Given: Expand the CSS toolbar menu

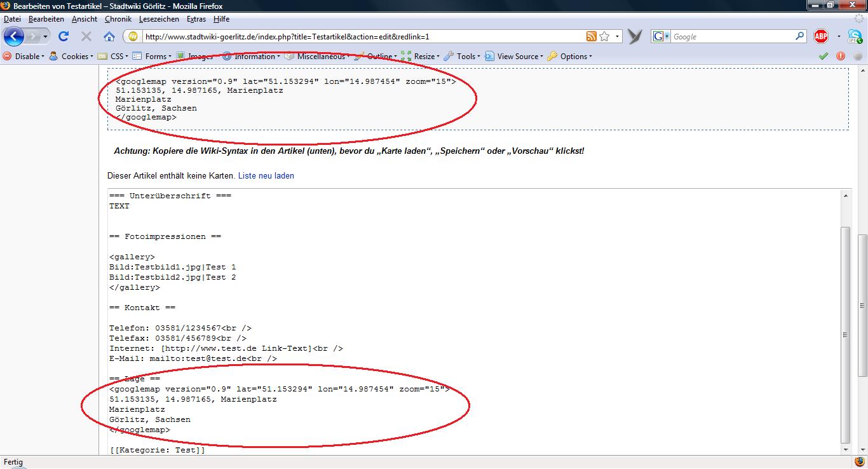Looking at the screenshot, I should [x=112, y=57].
